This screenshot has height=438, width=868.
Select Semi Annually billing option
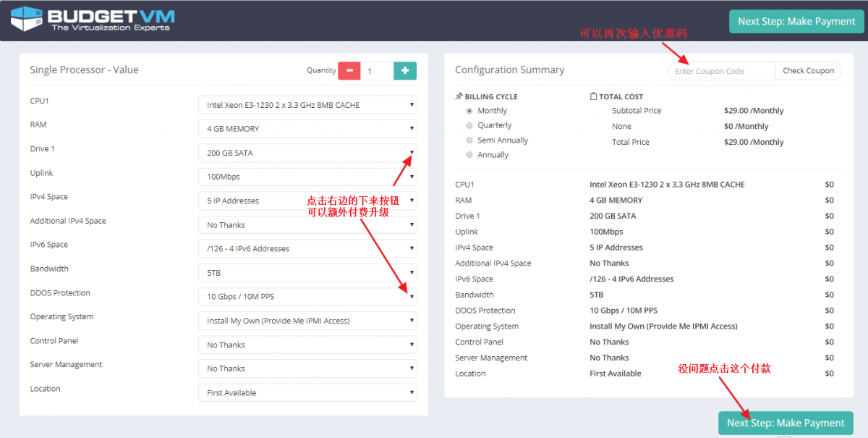pyautogui.click(x=469, y=140)
